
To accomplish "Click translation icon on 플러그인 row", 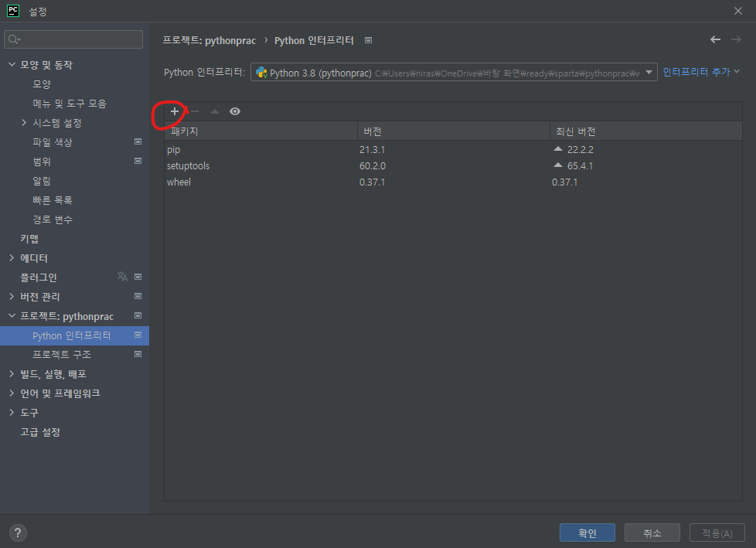I will (x=122, y=277).
